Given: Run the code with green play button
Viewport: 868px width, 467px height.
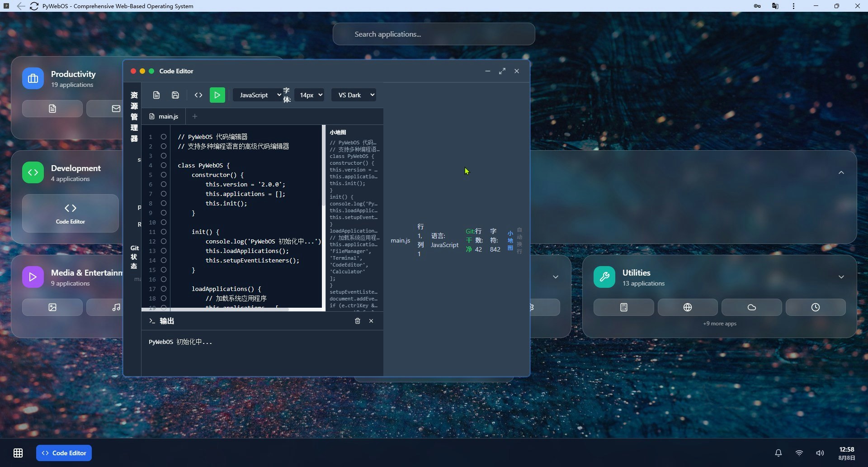Looking at the screenshot, I should [x=217, y=95].
